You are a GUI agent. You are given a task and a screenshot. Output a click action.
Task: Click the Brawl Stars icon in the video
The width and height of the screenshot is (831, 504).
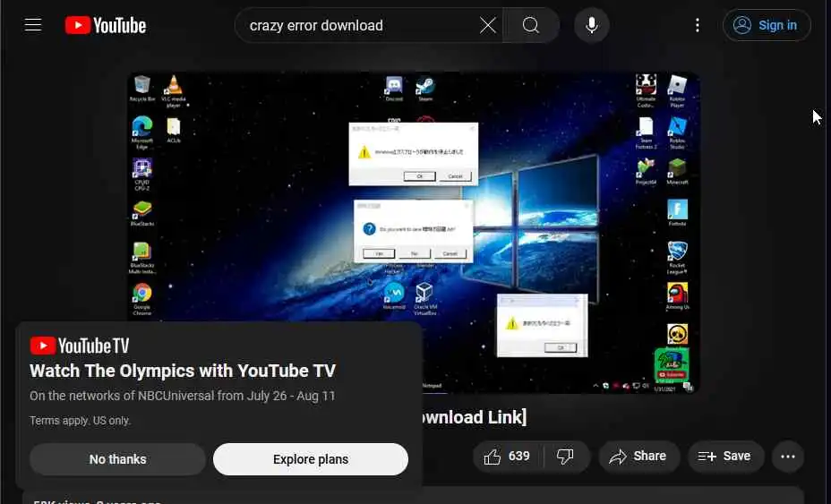point(677,334)
